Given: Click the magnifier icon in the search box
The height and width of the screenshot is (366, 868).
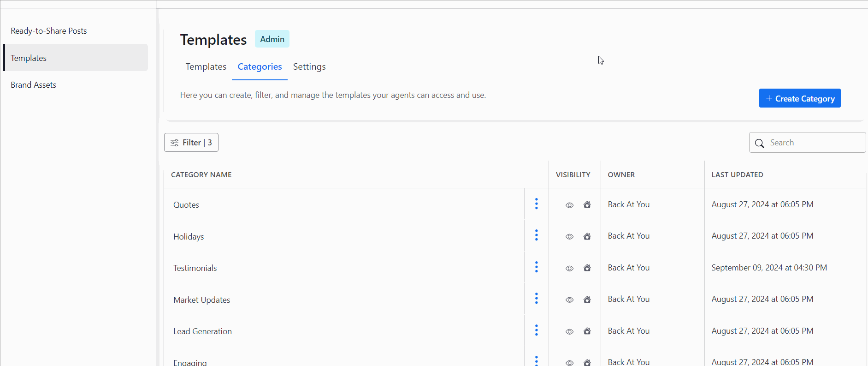Looking at the screenshot, I should [760, 144].
